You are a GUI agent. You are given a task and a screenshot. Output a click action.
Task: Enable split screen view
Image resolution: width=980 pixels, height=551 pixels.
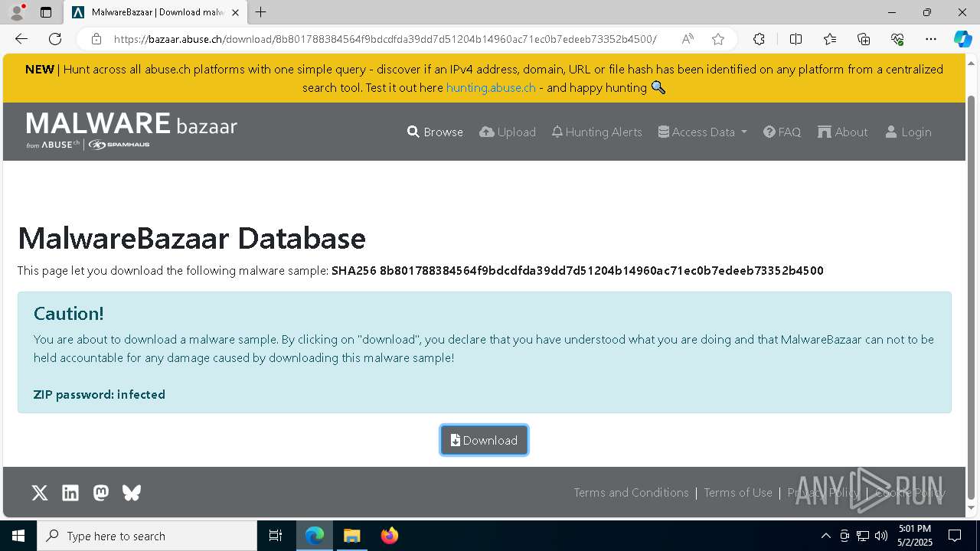[795, 39]
